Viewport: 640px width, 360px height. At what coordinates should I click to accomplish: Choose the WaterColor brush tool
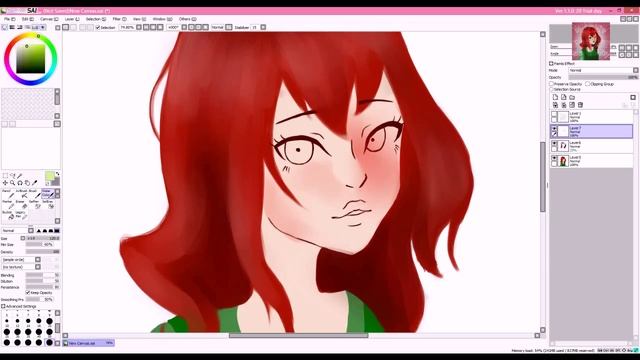(x=47, y=194)
